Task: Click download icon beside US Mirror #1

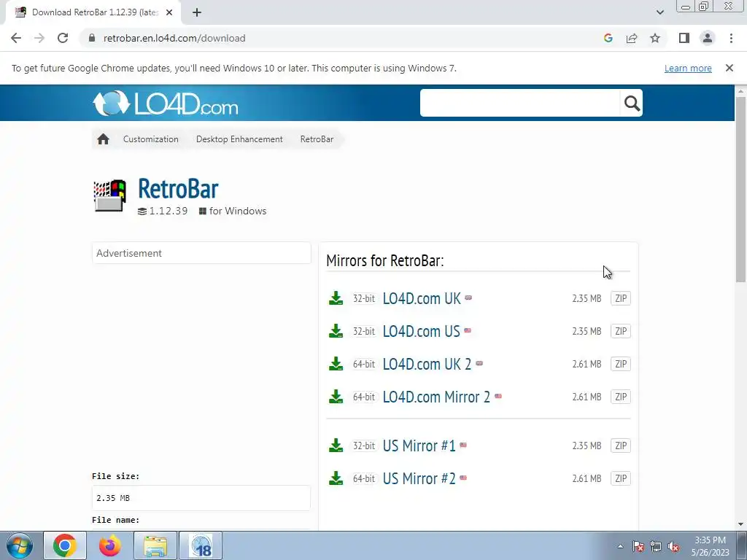Action: (336, 446)
